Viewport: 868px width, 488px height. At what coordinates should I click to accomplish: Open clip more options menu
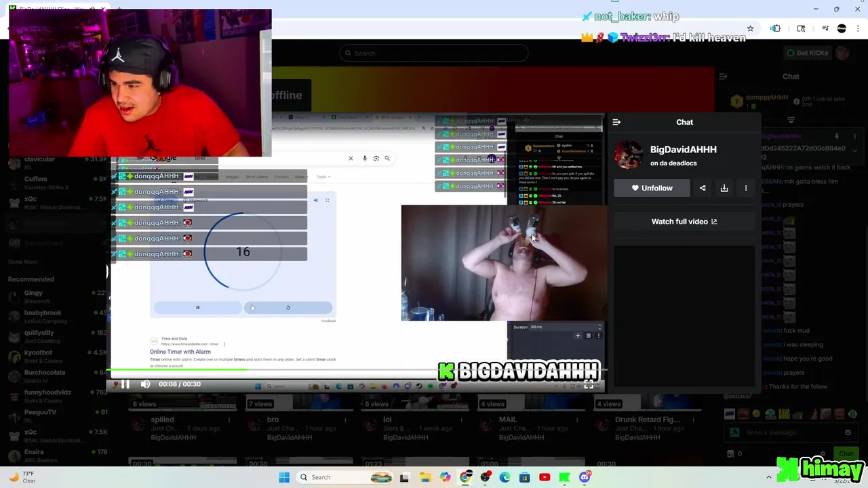pos(746,188)
